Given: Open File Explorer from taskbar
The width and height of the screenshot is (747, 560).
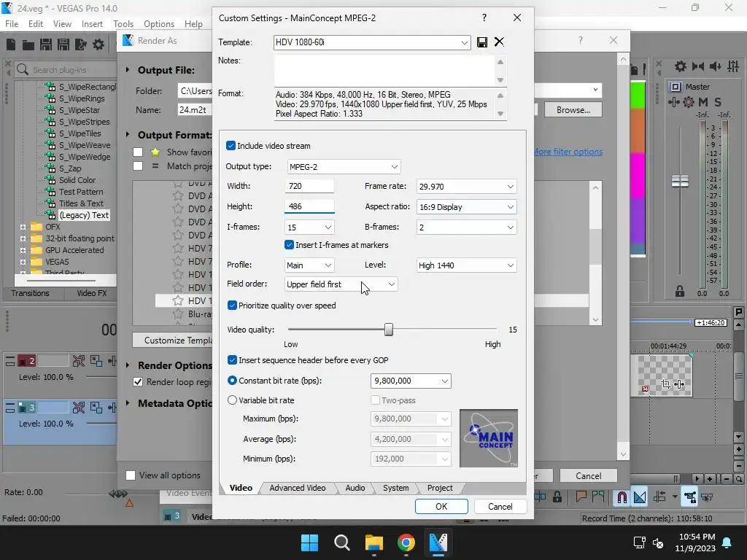Looking at the screenshot, I should [x=374, y=542].
